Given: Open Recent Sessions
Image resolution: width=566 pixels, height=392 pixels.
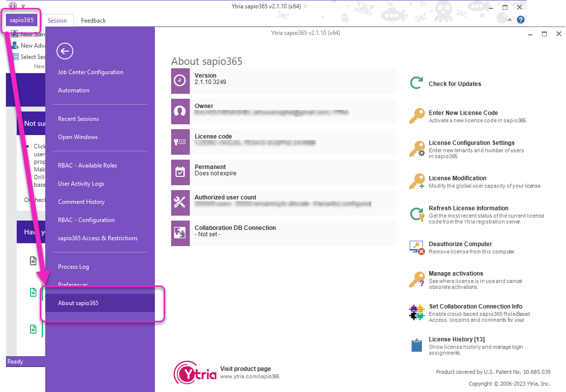Looking at the screenshot, I should [78, 119].
